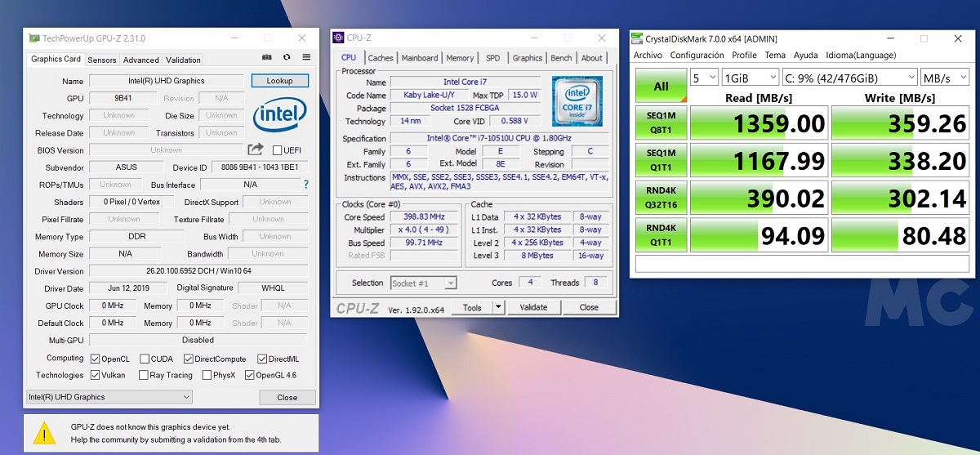
Task: Click the yellow warning icon in GPU-Z notice
Action: click(x=44, y=433)
